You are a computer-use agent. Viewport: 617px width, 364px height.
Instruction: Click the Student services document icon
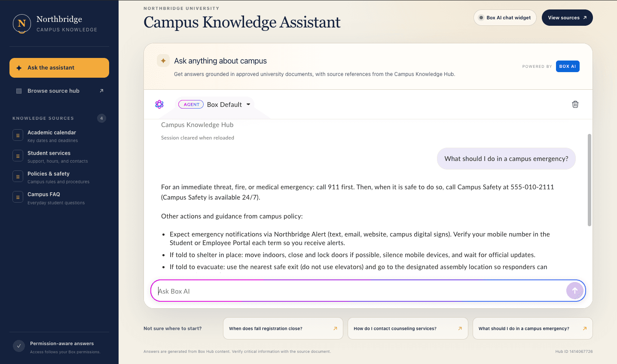click(18, 156)
